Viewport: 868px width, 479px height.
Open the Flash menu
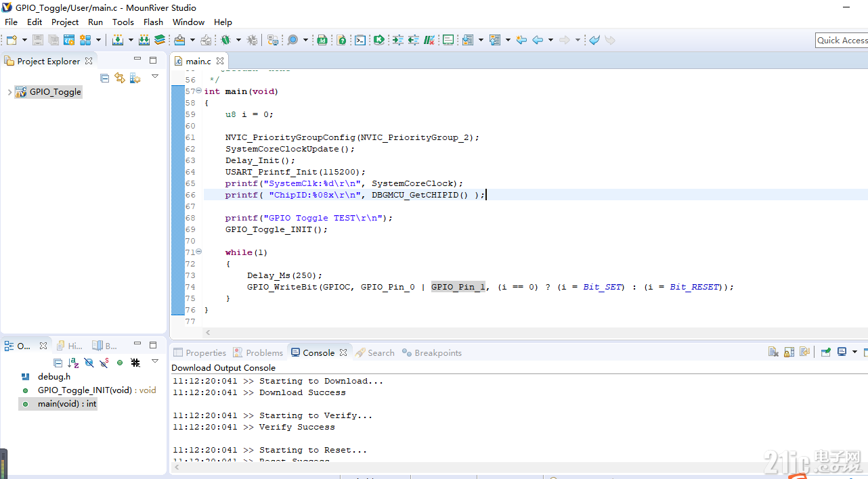[x=153, y=22]
